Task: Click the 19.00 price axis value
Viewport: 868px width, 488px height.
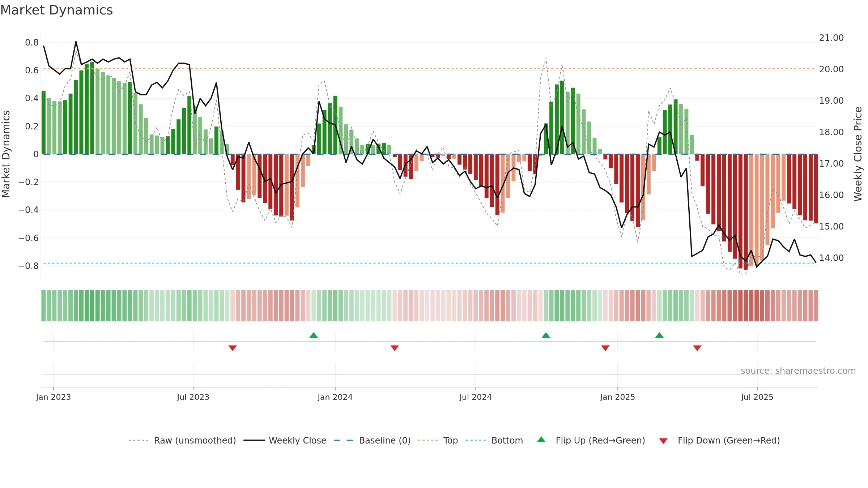Action: (831, 100)
